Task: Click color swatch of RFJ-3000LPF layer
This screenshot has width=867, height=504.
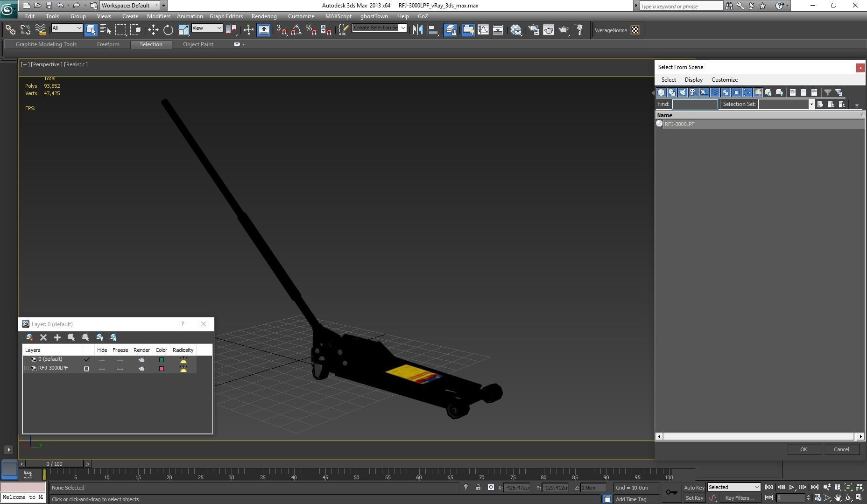Action: [162, 369]
